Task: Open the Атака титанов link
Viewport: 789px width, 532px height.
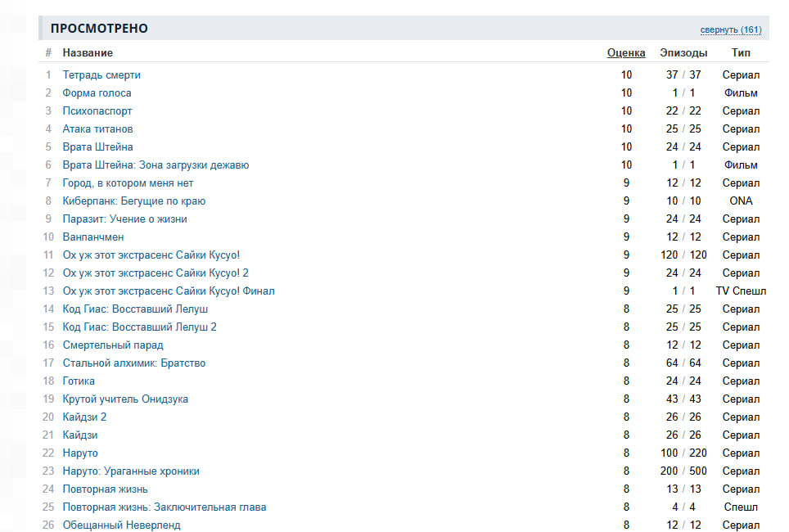Action: (97, 128)
